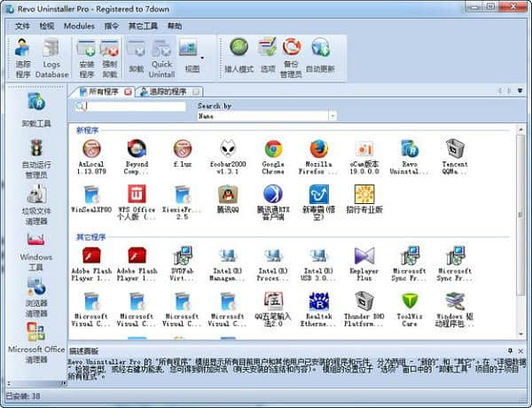Screen dimensions: 532x408
Task: Select the Google Chrome program icon
Action: pos(273,156)
